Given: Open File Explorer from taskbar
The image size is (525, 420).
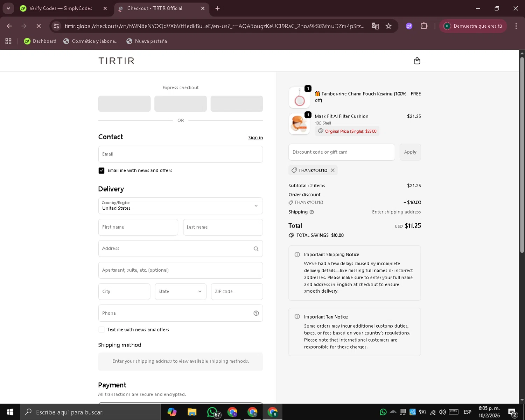Looking at the screenshot, I should click(192, 412).
